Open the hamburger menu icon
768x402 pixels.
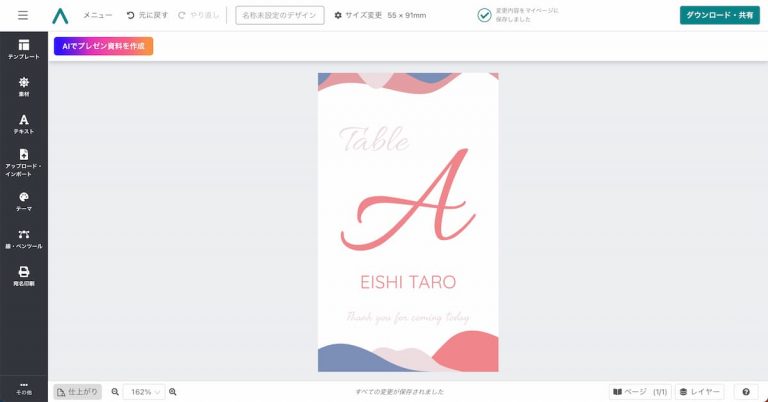tap(23, 15)
